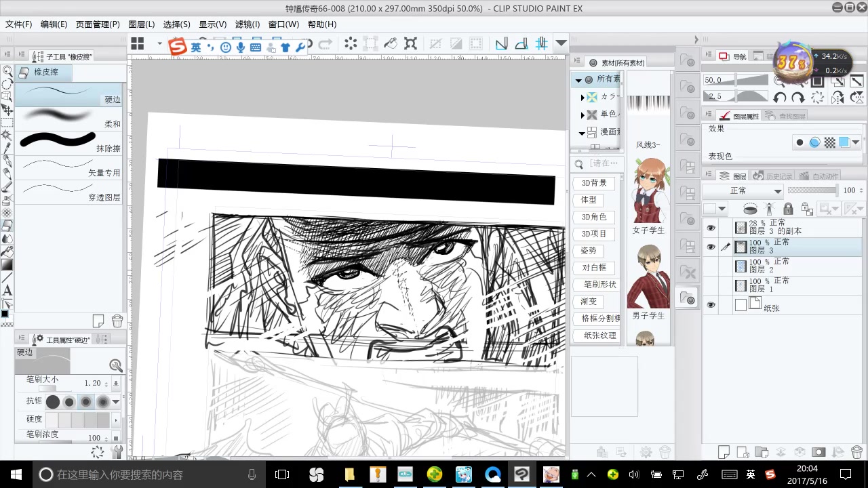Screen dimensions: 868x488
Task: Open anti-aliasing 抗锯 dropdown arrow
Action: pyautogui.click(x=116, y=402)
